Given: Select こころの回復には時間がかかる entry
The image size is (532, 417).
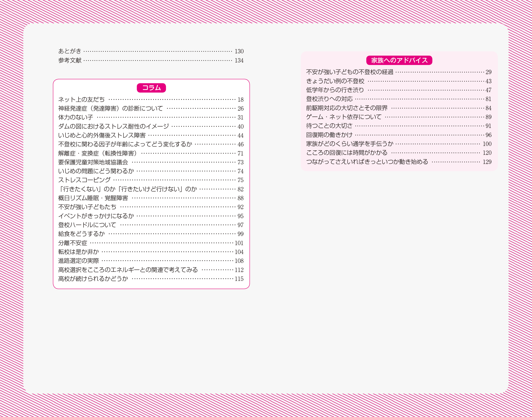Looking at the screenshot, I should click(x=399, y=153).
